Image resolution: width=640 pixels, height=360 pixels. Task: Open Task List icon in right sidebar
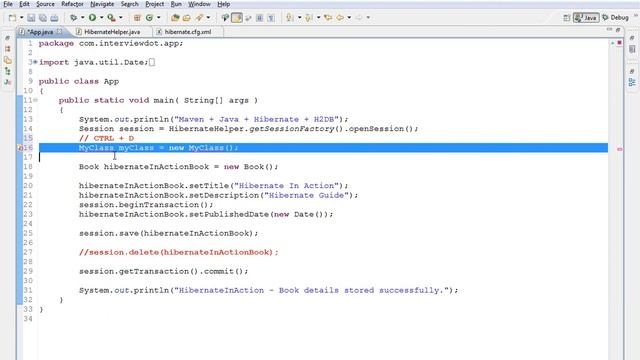tap(632, 49)
